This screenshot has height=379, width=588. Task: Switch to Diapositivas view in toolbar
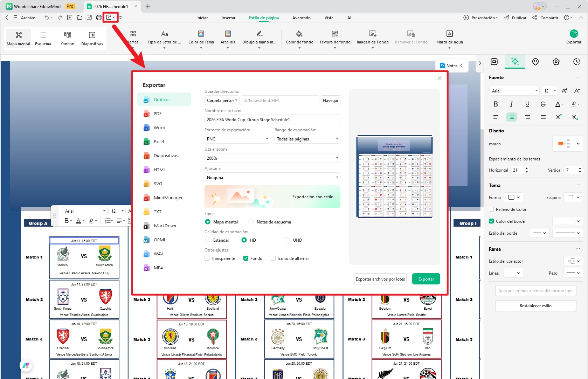[x=92, y=38]
